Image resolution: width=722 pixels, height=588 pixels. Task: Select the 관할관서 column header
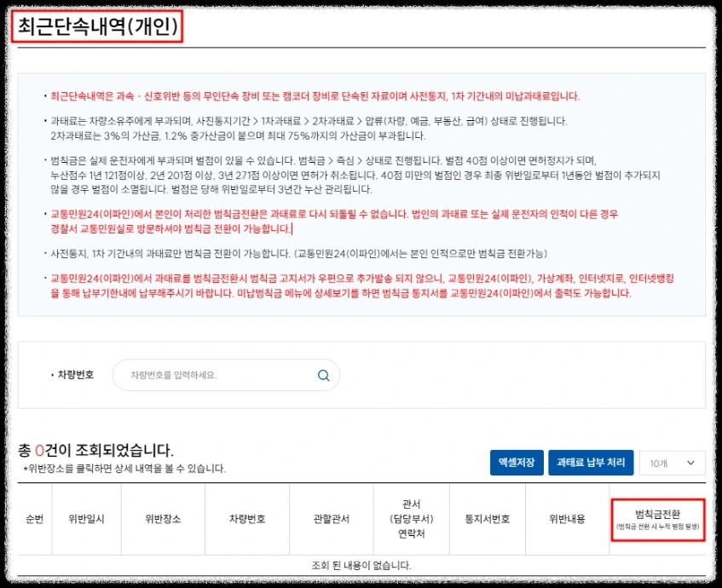332,519
